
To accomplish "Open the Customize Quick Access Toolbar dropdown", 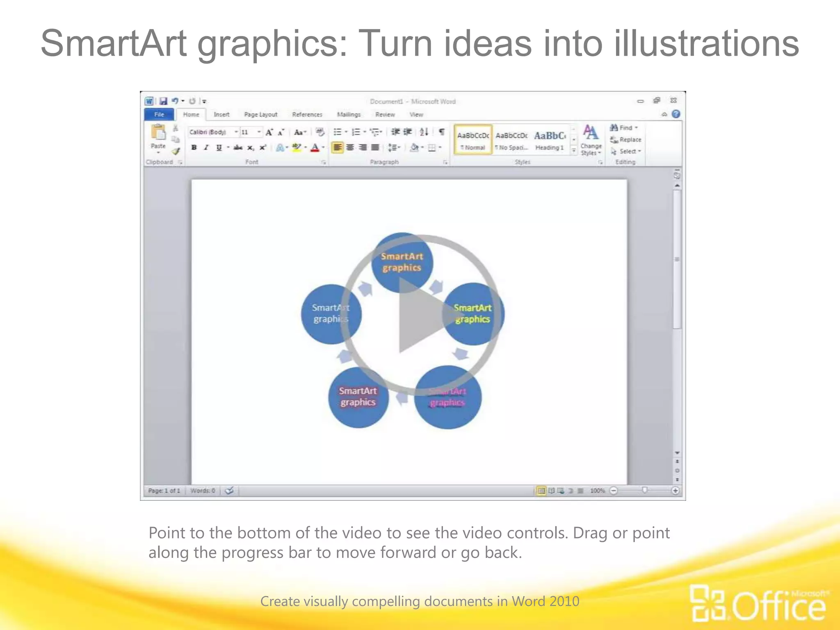I will coord(204,101).
